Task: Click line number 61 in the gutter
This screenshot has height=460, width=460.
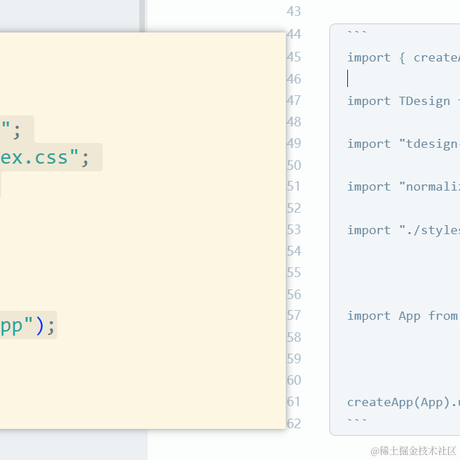Action: (294, 402)
